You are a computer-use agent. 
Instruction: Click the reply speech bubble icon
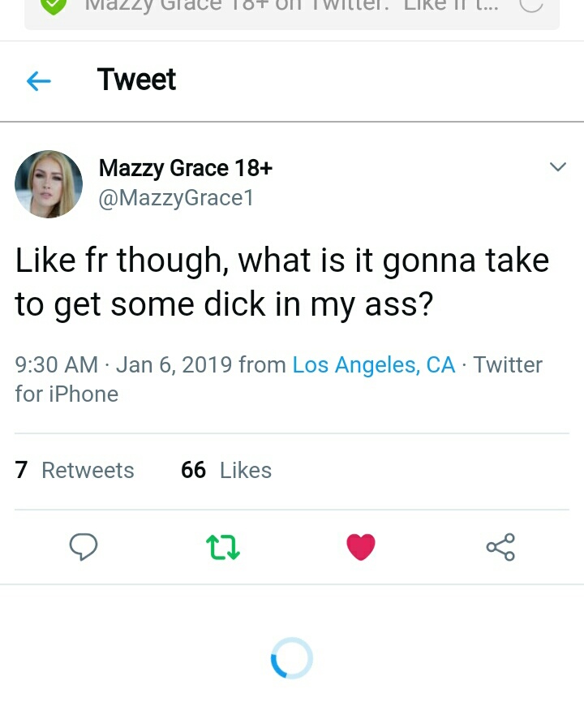click(83, 547)
